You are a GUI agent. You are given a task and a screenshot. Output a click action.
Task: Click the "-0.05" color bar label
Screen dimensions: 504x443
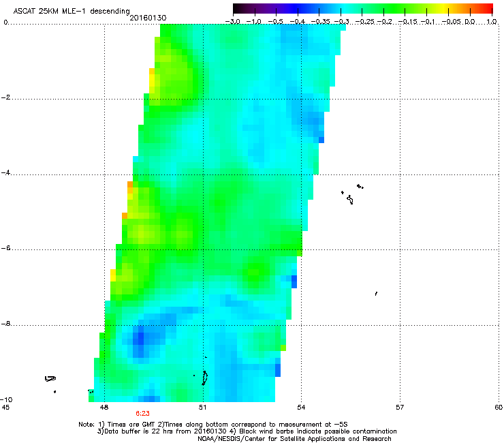pos(452,22)
